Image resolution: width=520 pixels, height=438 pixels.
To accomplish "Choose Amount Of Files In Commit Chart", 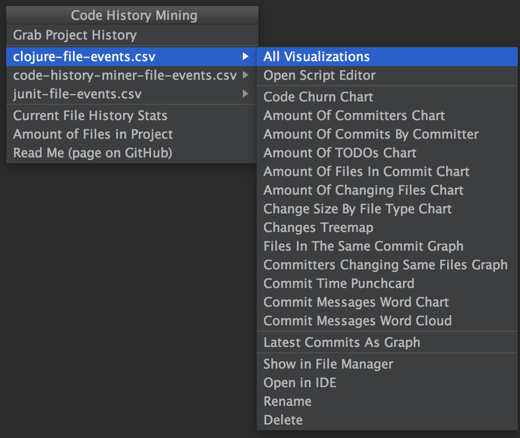I will tap(387, 171).
